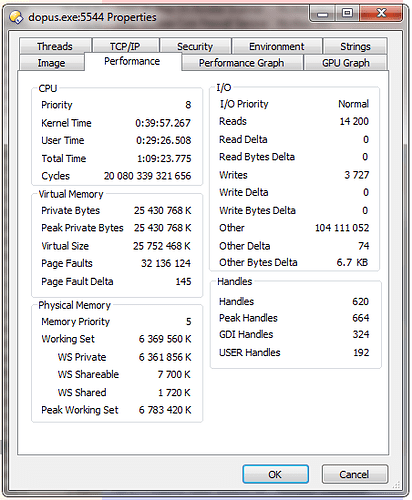Switch to the TCP/IP tab
412x500 pixels.
(125, 46)
